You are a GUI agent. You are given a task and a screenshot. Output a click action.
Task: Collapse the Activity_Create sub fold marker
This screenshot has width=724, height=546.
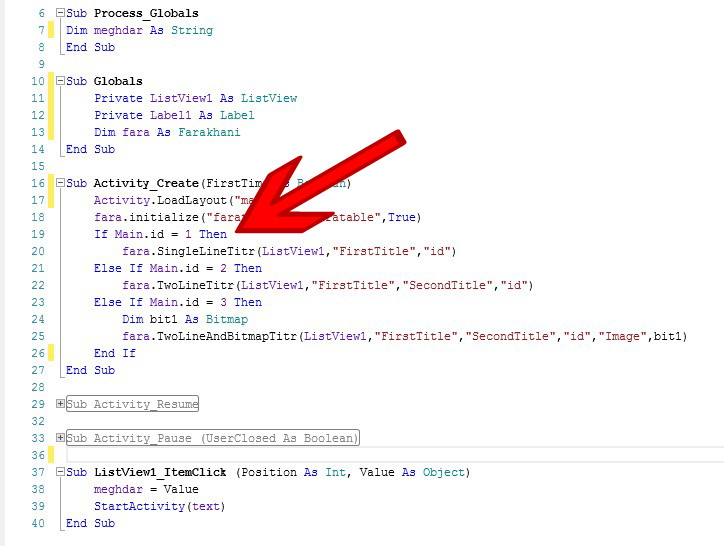[x=60, y=184]
